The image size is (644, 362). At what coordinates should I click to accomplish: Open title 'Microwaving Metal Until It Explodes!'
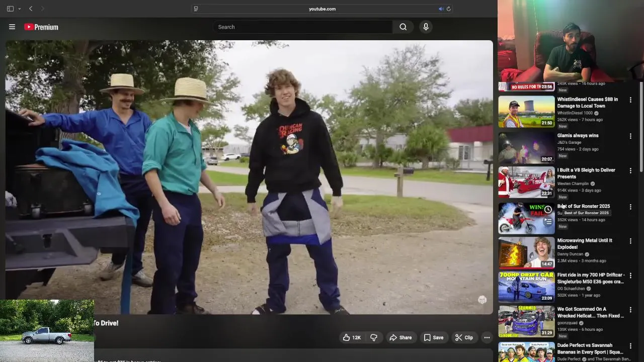coord(585,244)
